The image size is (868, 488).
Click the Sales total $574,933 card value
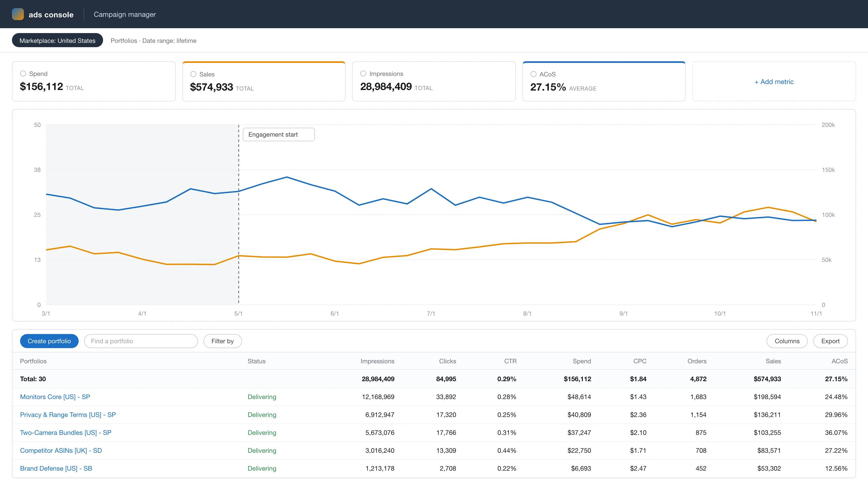[x=212, y=87]
